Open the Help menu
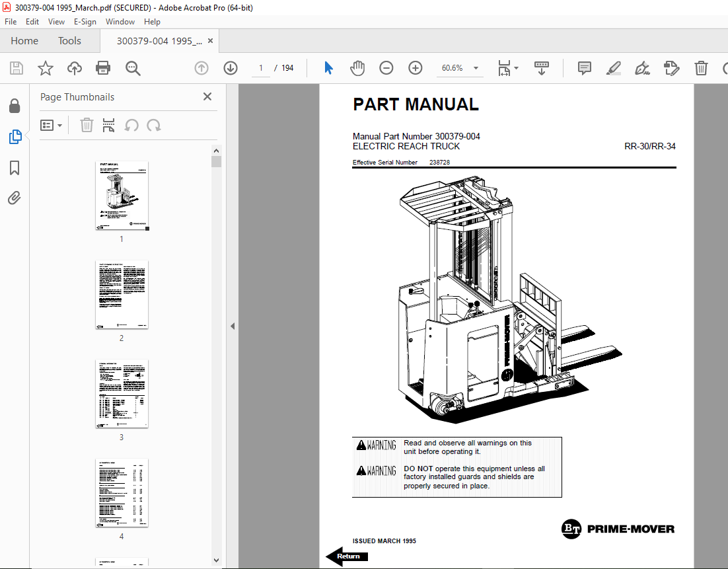The height and width of the screenshot is (569, 728). pyautogui.click(x=152, y=22)
